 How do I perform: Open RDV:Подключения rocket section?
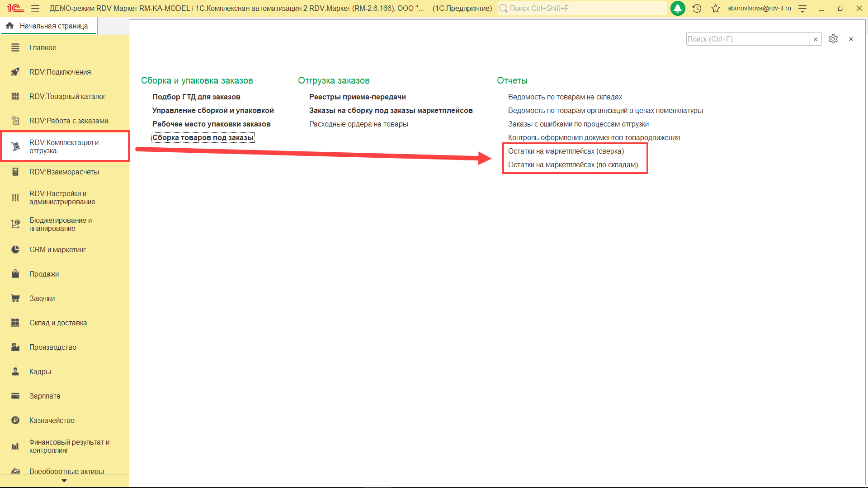(x=60, y=72)
